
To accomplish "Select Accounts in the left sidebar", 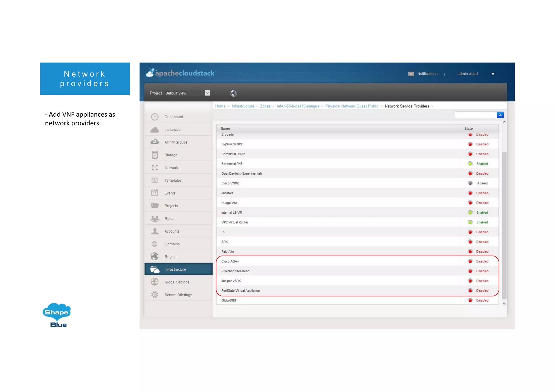I will (172, 231).
